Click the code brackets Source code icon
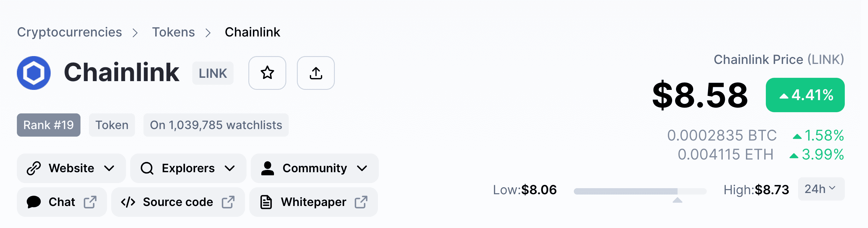This screenshot has height=228, width=868. pyautogui.click(x=128, y=202)
